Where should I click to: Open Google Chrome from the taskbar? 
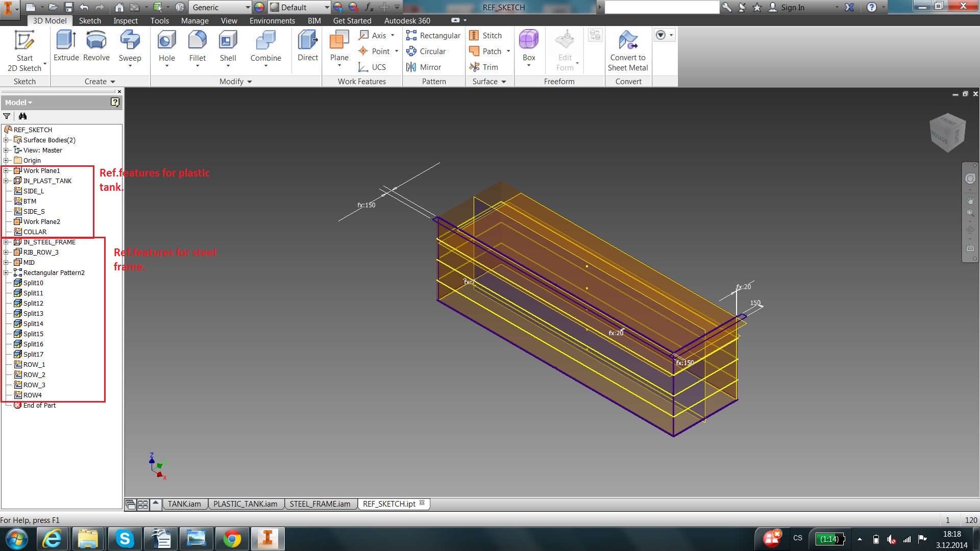coord(232,539)
